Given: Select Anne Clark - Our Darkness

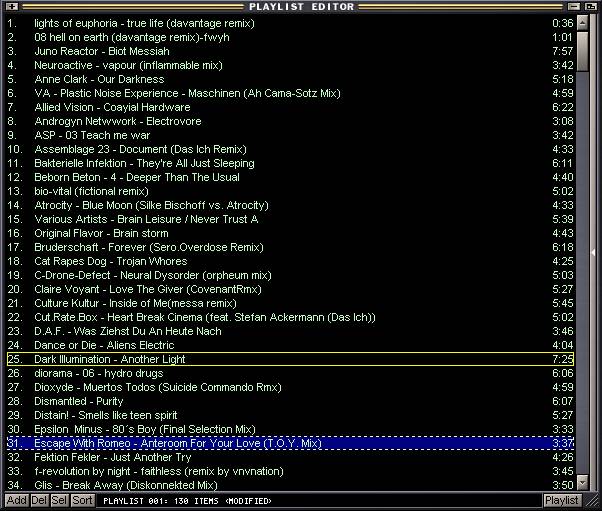Looking at the screenshot, I should click(99, 79).
